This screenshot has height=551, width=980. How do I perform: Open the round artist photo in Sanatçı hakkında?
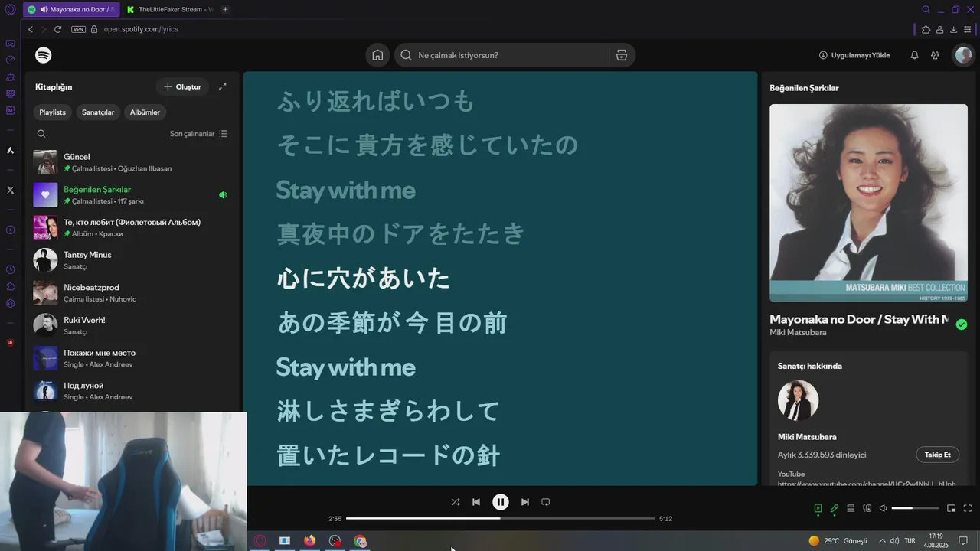coord(798,400)
